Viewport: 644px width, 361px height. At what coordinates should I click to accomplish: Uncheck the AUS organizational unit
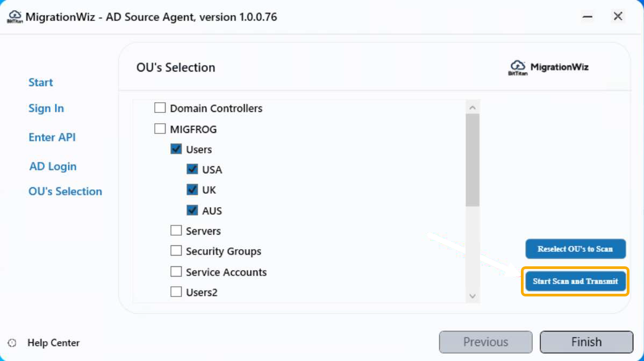192,210
